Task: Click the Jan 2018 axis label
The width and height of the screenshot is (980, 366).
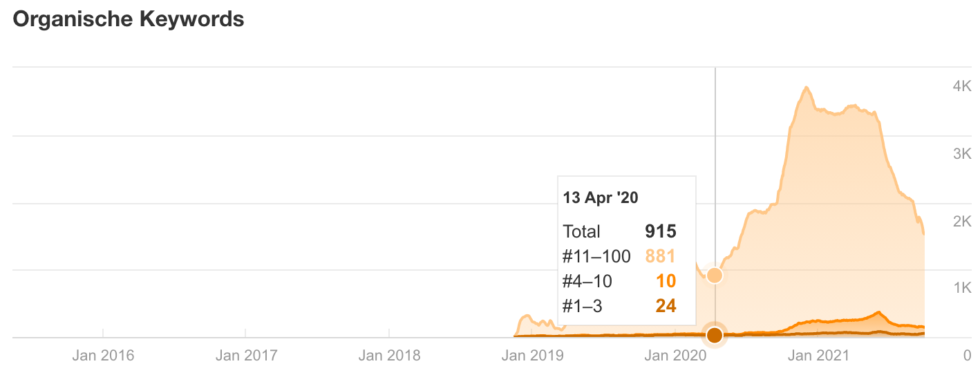Action: click(x=389, y=356)
